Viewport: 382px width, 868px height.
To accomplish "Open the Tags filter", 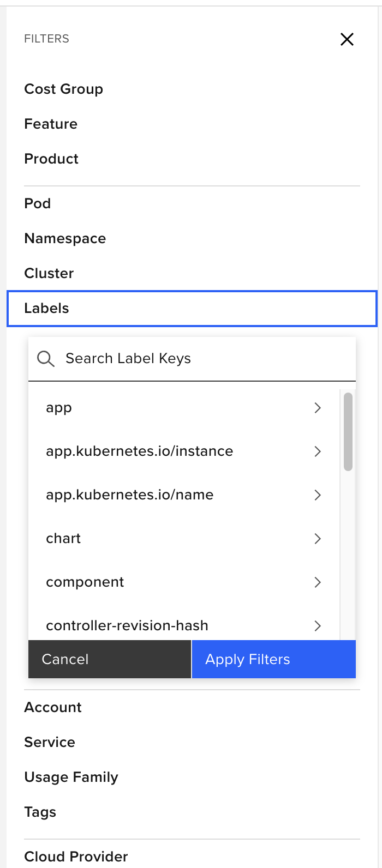I will pos(40,812).
